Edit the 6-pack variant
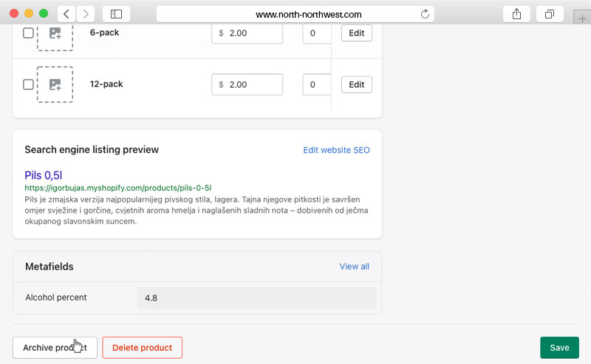 coord(356,33)
